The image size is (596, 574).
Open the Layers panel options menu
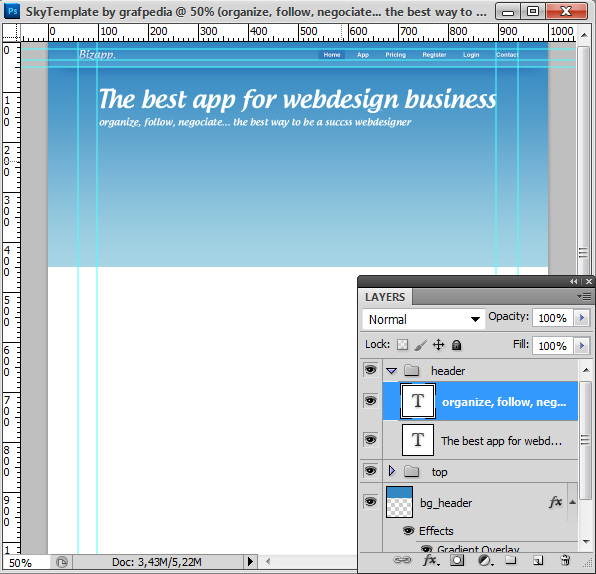click(584, 296)
